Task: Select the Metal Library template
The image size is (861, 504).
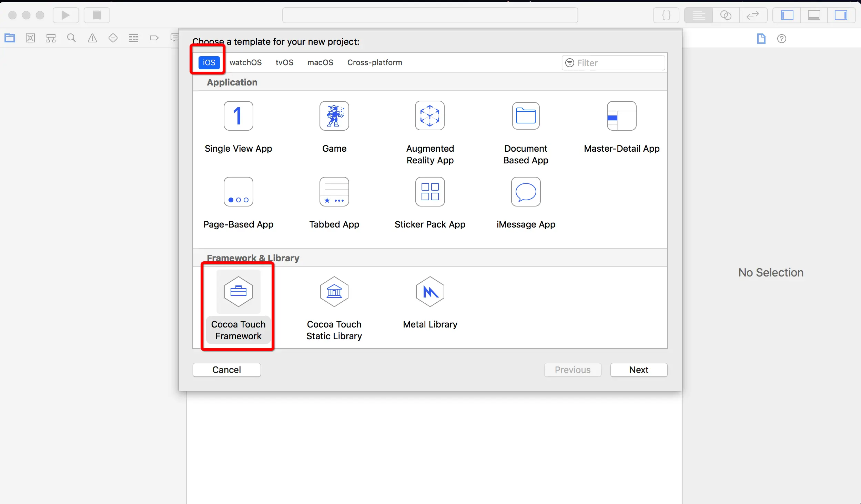Action: [430, 292]
